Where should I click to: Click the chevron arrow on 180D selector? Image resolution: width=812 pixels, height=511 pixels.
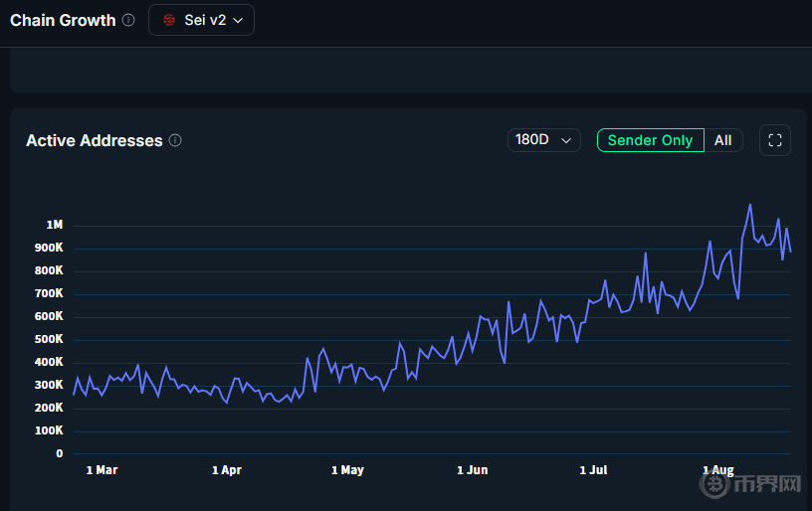pyautogui.click(x=566, y=141)
